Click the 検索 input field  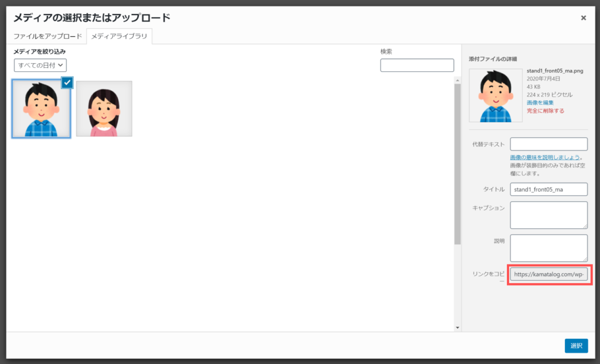[x=417, y=66]
